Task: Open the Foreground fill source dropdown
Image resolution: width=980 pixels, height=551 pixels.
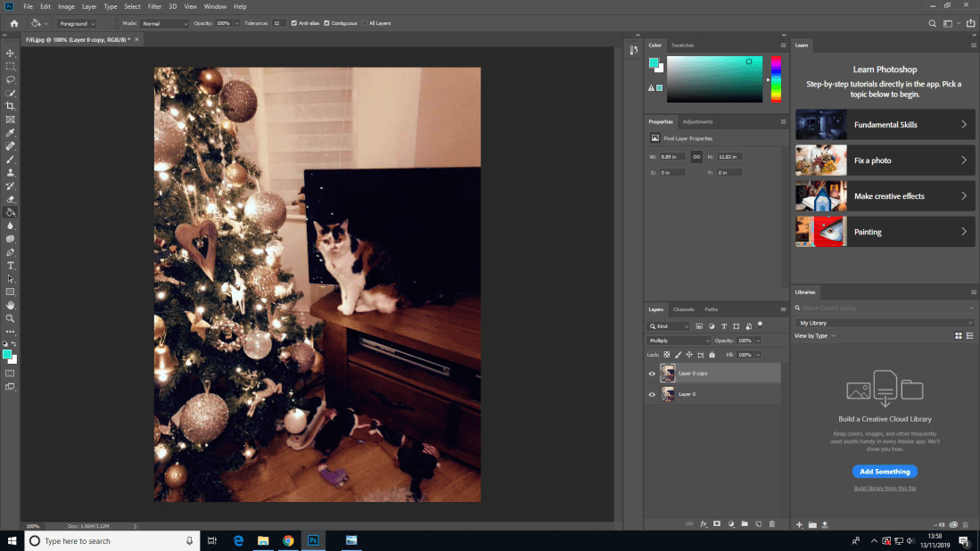Action: (77, 23)
